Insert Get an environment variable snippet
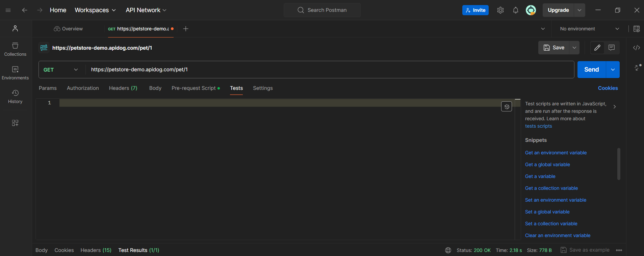 [556, 153]
